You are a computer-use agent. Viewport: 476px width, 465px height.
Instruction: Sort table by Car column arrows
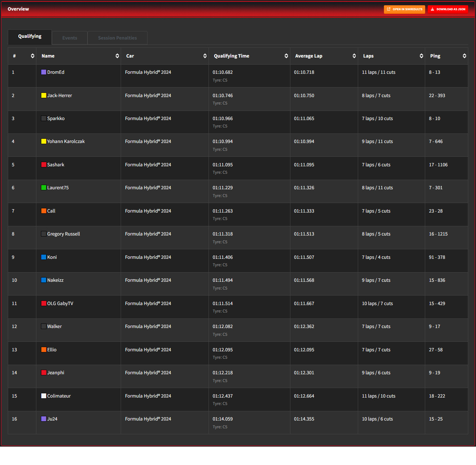(x=205, y=56)
